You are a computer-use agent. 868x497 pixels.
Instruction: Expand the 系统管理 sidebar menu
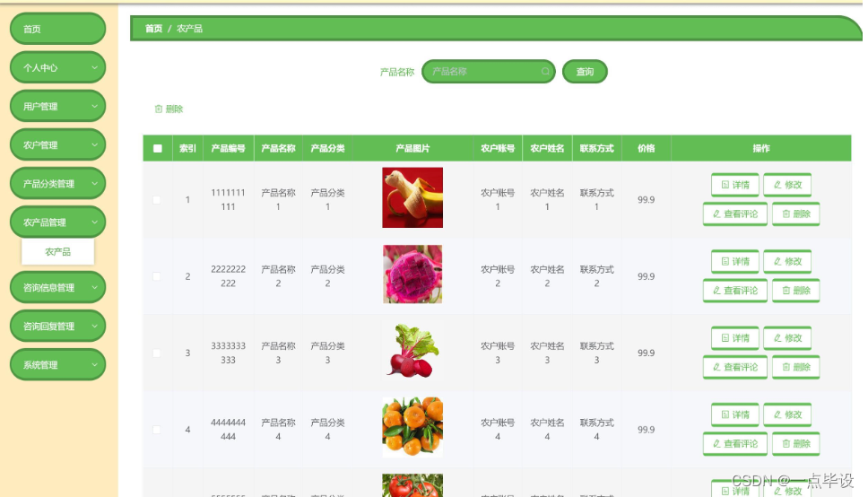[57, 365]
